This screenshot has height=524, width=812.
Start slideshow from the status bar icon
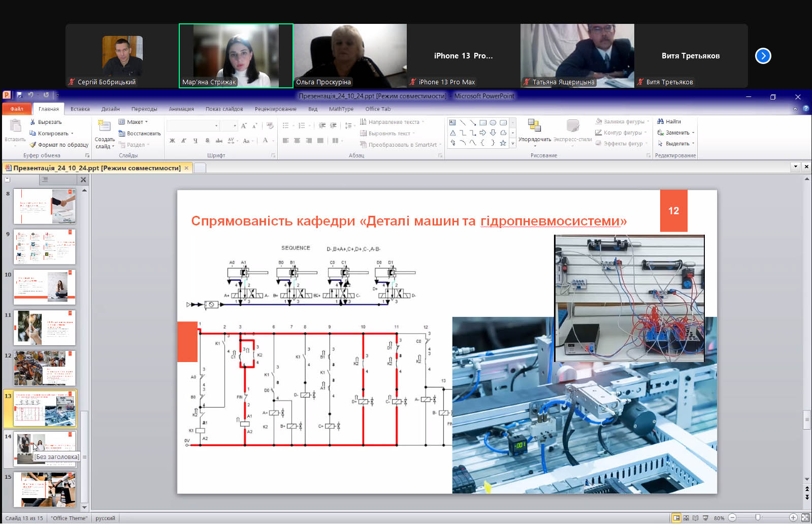705,518
